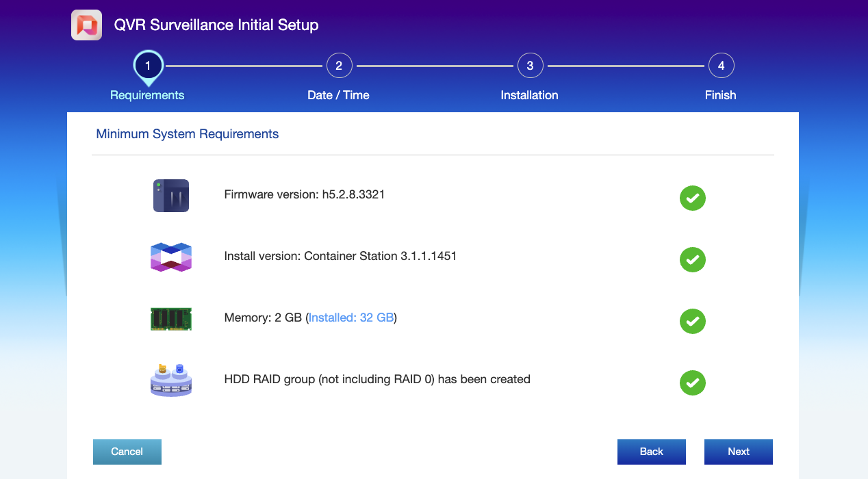This screenshot has width=868, height=479.
Task: Click the green checkmark for Container Station
Action: click(x=692, y=260)
